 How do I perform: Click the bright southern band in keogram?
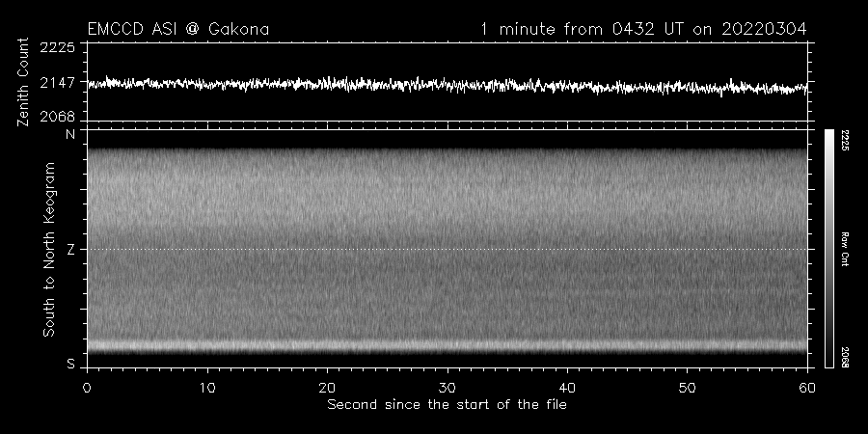click(x=448, y=346)
